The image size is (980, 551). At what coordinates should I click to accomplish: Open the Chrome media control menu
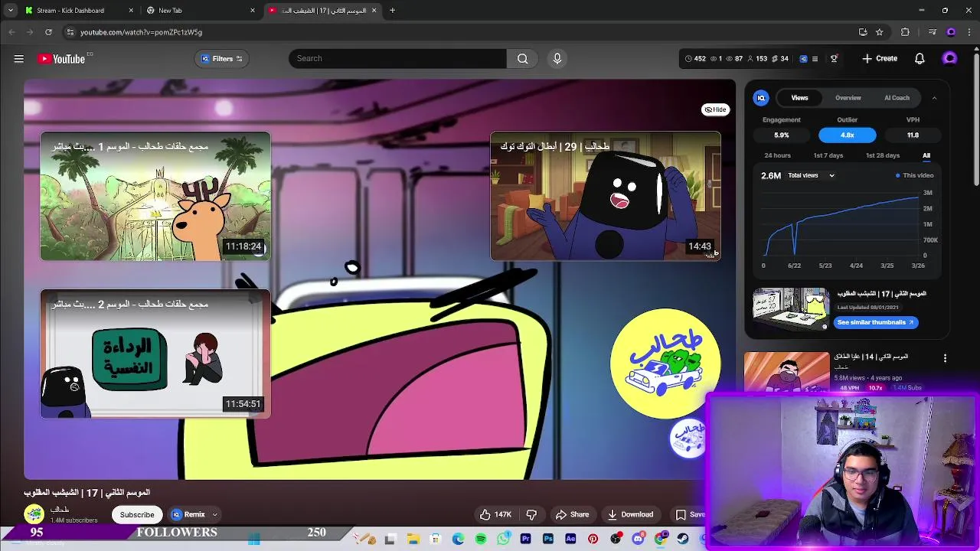pos(932,32)
